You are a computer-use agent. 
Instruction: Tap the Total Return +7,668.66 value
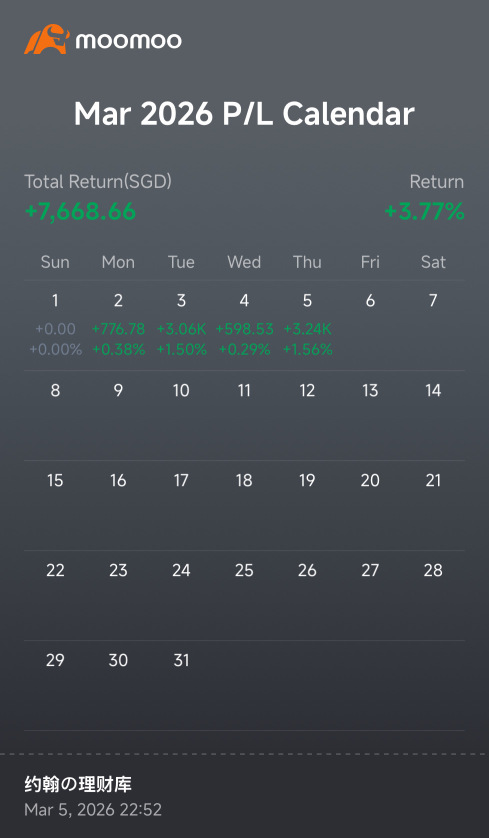click(80, 212)
